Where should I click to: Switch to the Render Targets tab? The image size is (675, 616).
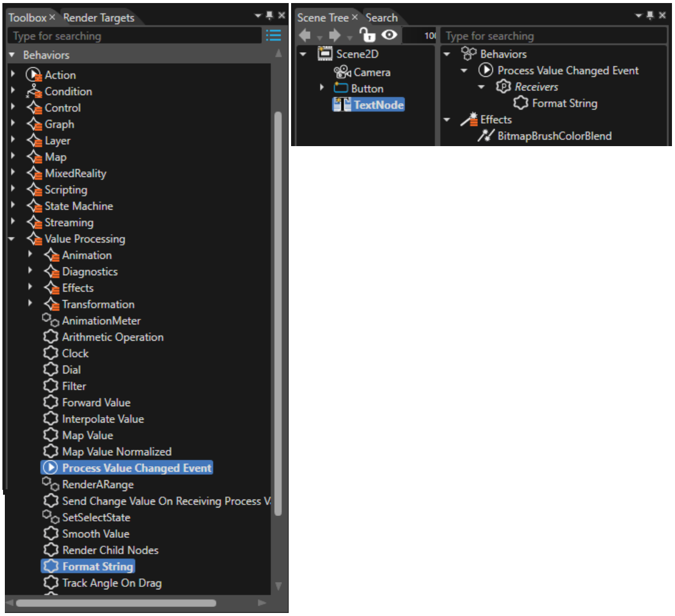tap(99, 18)
